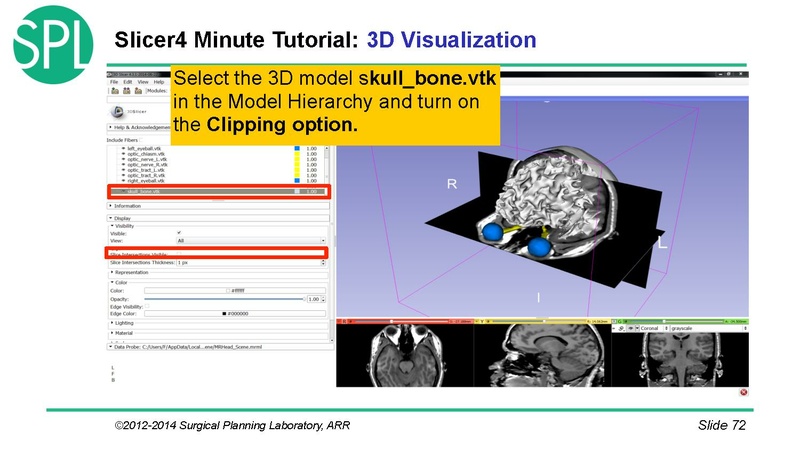Click the first Load Data toolbar icon
Image resolution: width=800 pixels, height=450 pixels.
[115, 91]
